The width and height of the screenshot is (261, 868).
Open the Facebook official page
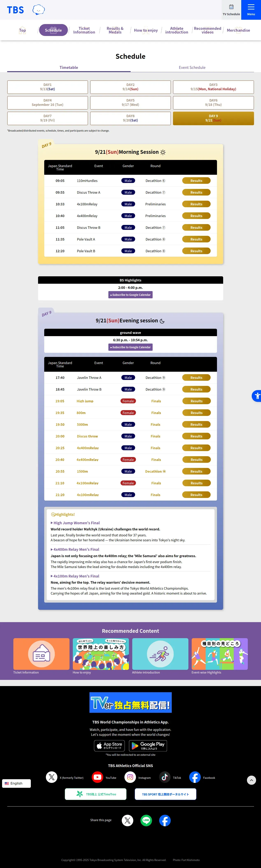point(195,777)
